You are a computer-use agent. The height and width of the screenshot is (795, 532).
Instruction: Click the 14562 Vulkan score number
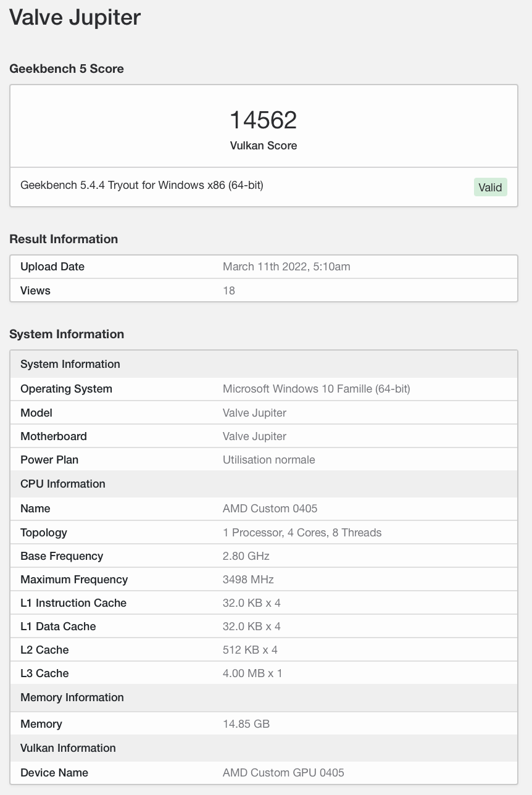point(264,120)
